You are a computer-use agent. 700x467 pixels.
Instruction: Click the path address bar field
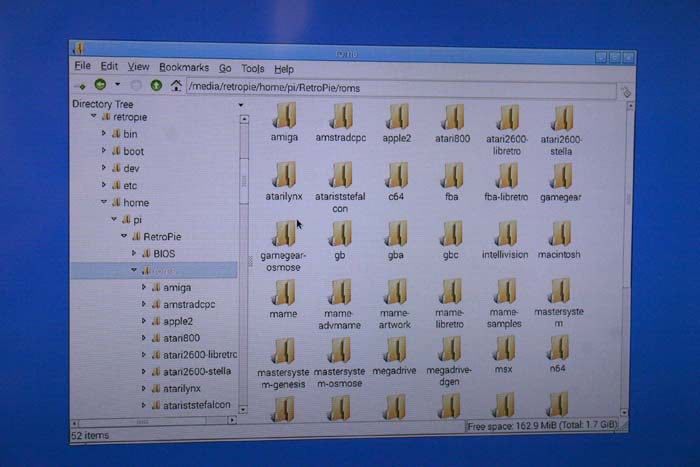click(400, 88)
